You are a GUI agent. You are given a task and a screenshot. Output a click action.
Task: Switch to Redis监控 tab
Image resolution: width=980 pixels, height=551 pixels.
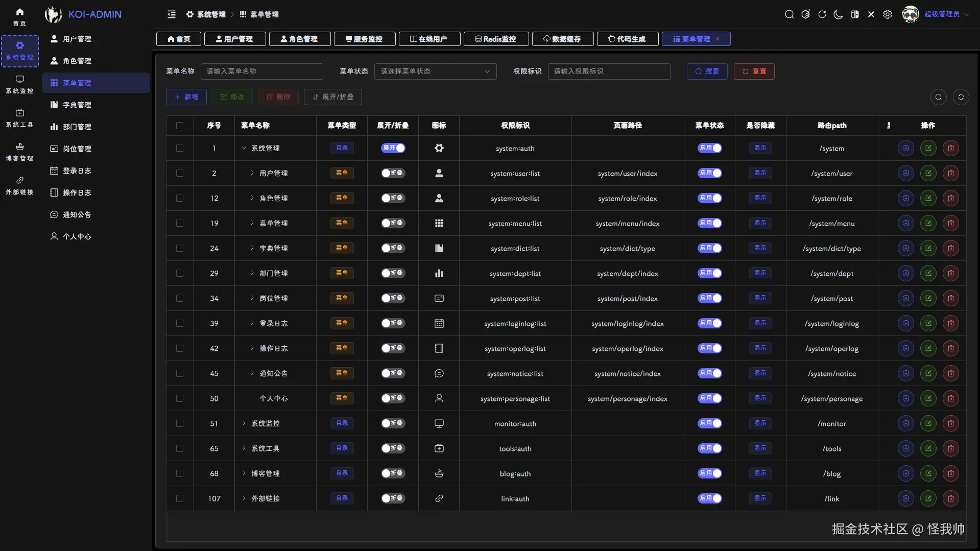pos(496,39)
